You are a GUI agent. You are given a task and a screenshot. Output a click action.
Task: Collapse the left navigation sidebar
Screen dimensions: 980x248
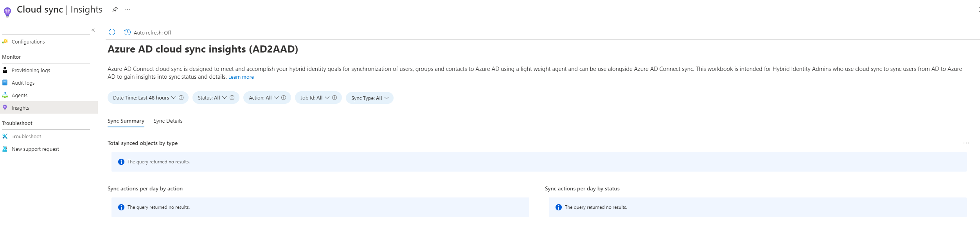(93, 30)
